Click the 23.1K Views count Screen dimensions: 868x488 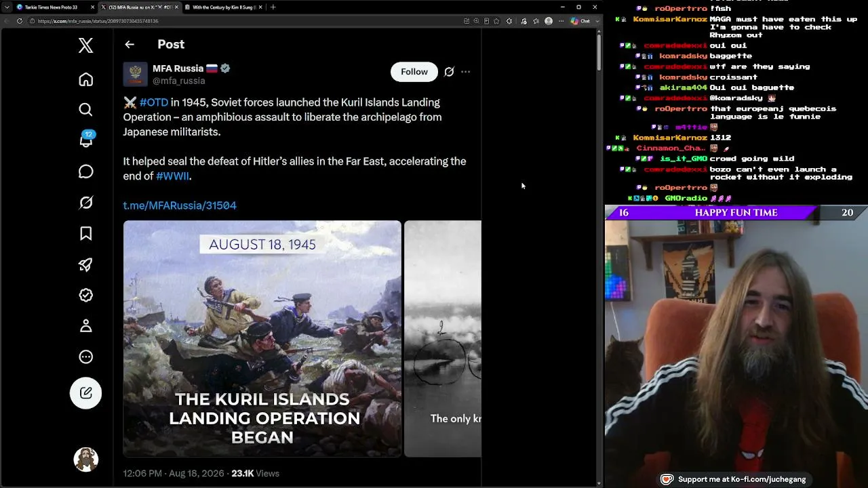coord(255,474)
